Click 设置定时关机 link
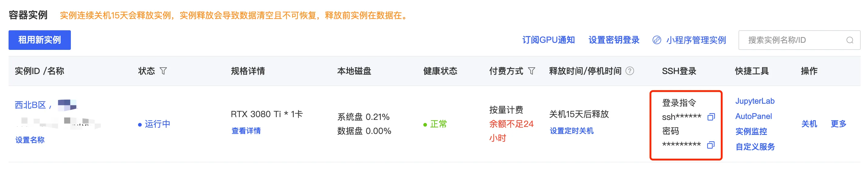Screen dimensions: 868x189 pyautogui.click(x=571, y=131)
